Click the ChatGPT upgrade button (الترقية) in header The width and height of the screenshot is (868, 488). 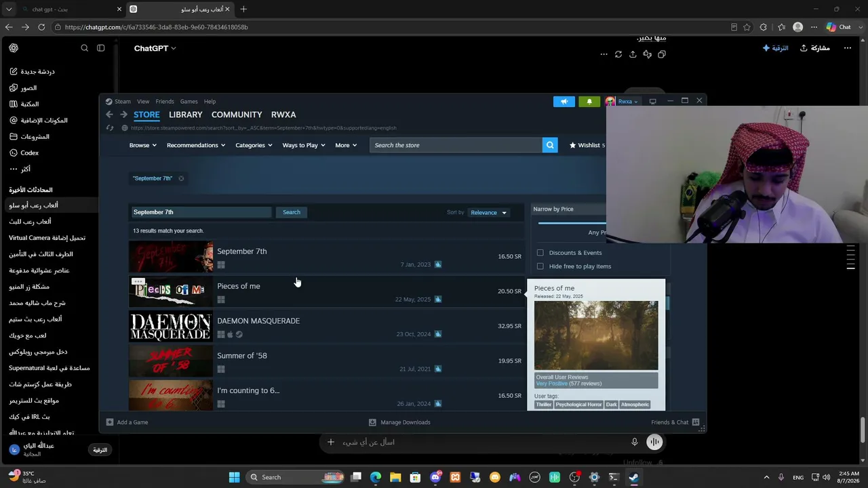click(775, 48)
